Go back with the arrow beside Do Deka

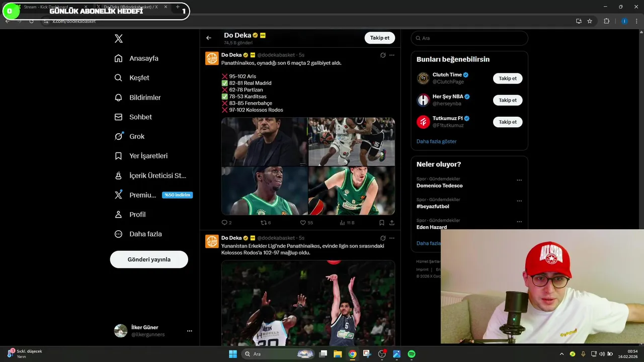click(x=209, y=38)
